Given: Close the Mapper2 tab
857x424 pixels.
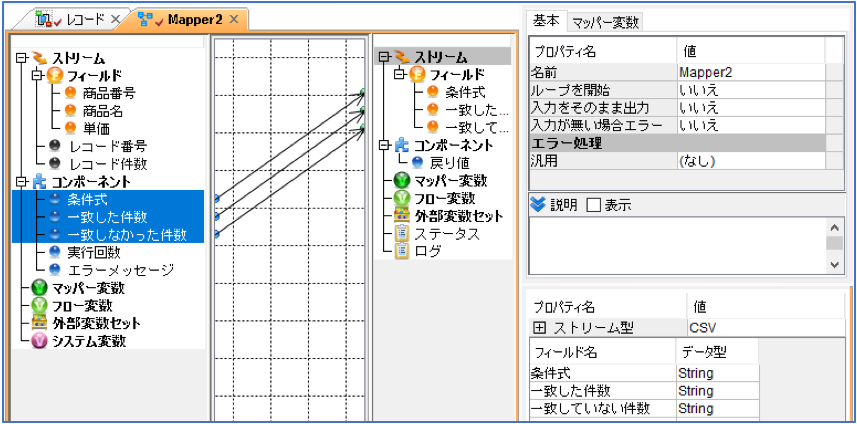Looking at the screenshot, I should [233, 20].
